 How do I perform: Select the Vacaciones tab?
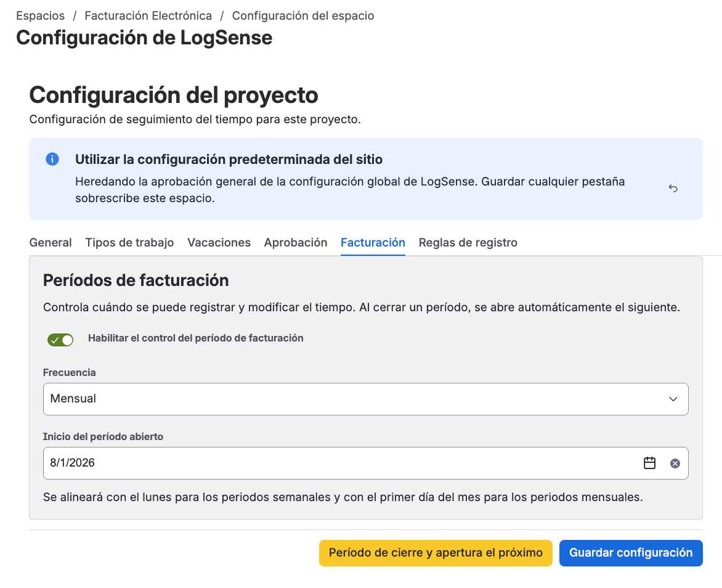point(219,243)
